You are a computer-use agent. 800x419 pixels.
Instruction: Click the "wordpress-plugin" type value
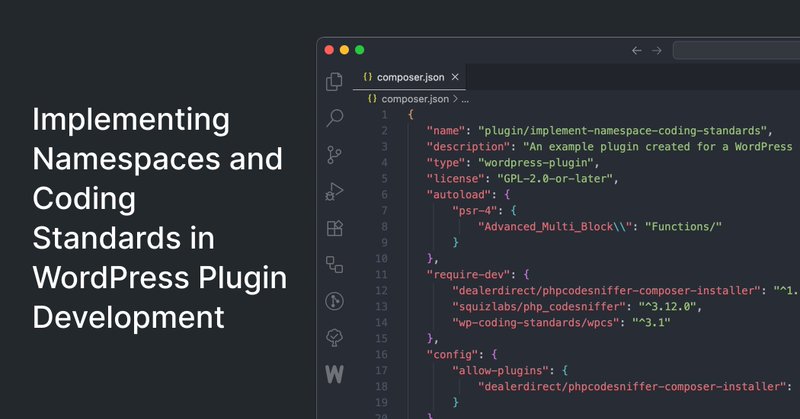(535, 163)
